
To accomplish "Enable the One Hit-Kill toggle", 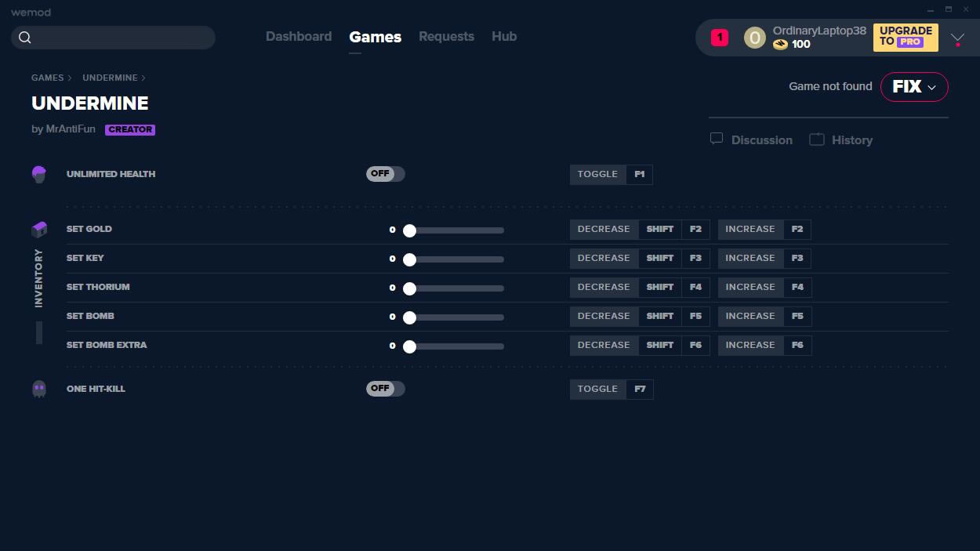I will click(385, 389).
